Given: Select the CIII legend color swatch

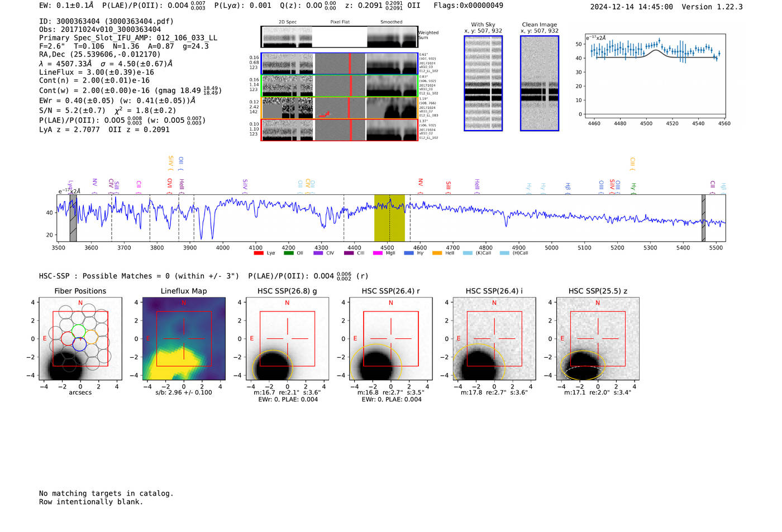Looking at the screenshot, I should click(349, 253).
